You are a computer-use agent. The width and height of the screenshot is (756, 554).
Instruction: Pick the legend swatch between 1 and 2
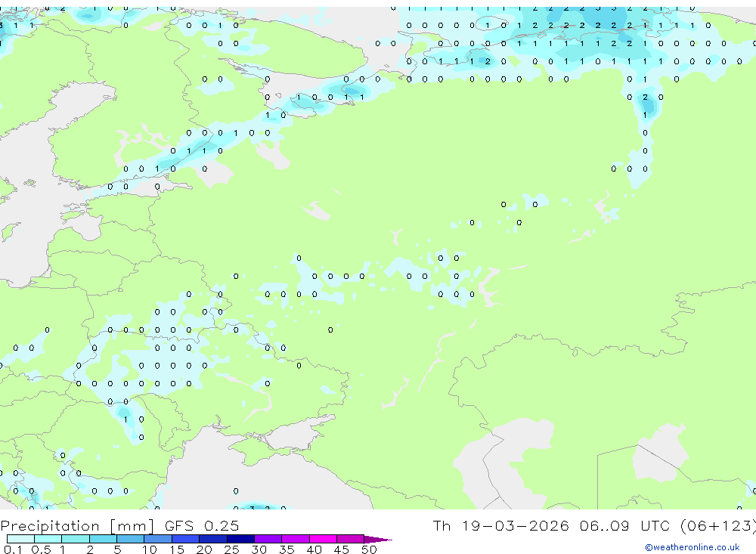(x=76, y=539)
